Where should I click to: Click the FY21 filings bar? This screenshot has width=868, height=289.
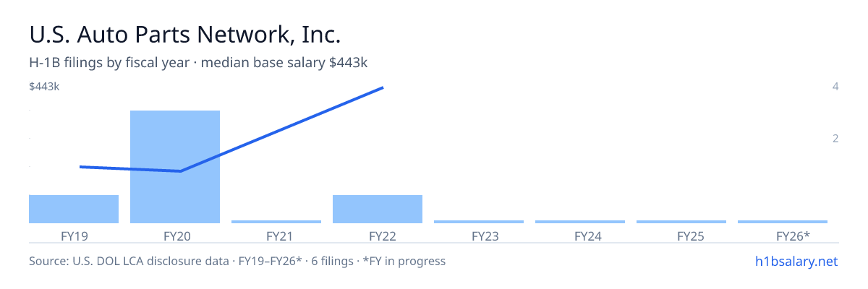[x=276, y=222]
